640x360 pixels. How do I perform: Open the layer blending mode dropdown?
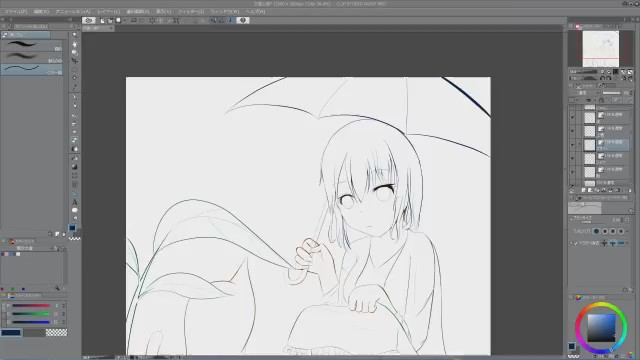[x=583, y=93]
